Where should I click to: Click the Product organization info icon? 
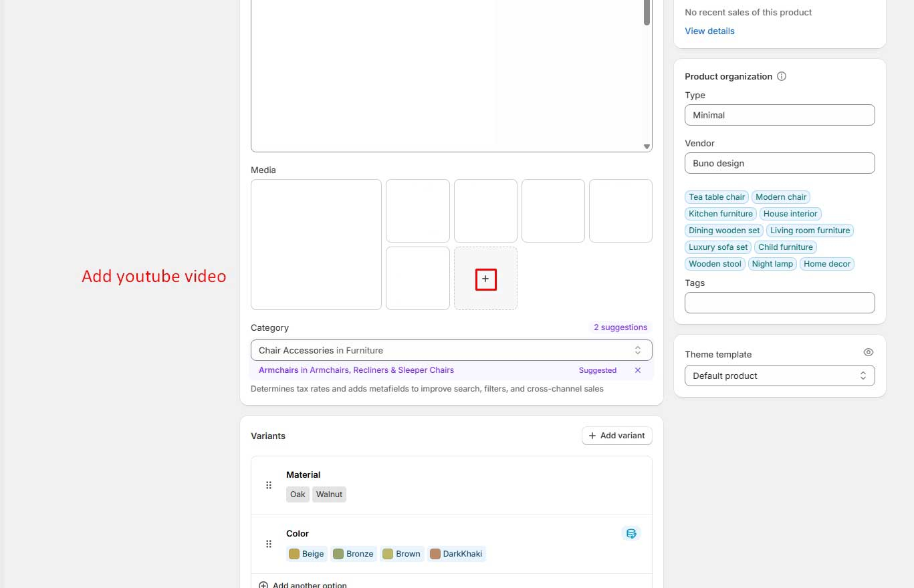(x=782, y=76)
